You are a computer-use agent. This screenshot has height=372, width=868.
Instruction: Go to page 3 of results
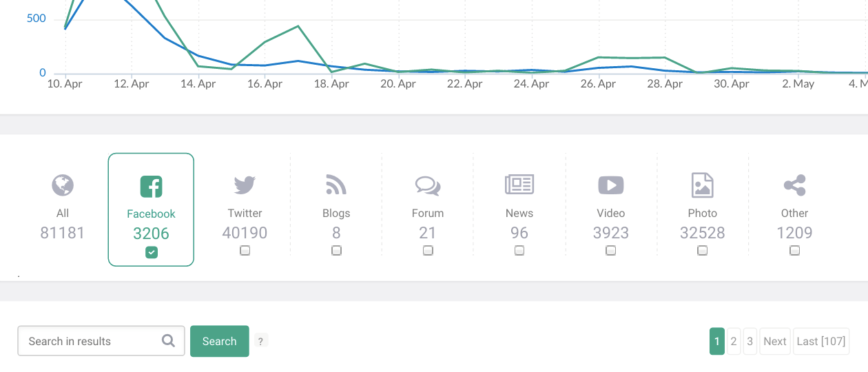click(x=750, y=341)
